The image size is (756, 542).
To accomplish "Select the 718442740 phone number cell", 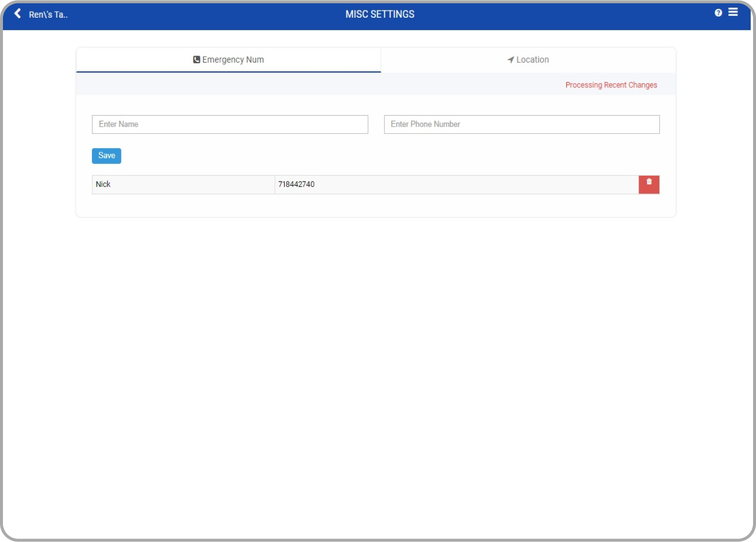I will pyautogui.click(x=457, y=185).
